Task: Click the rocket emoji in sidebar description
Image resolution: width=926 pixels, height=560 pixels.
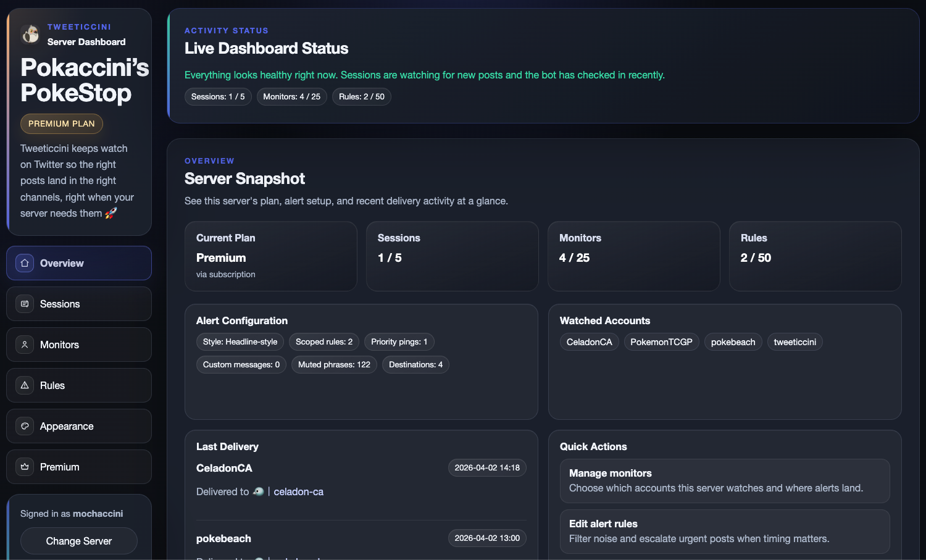Action: coord(111,213)
